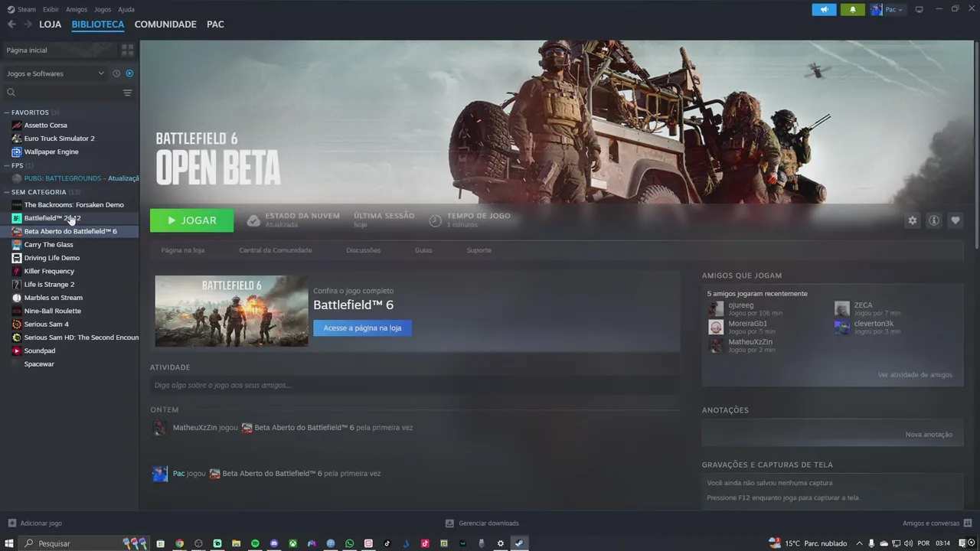
Task: Open Discord from the taskbar
Action: (x=274, y=543)
